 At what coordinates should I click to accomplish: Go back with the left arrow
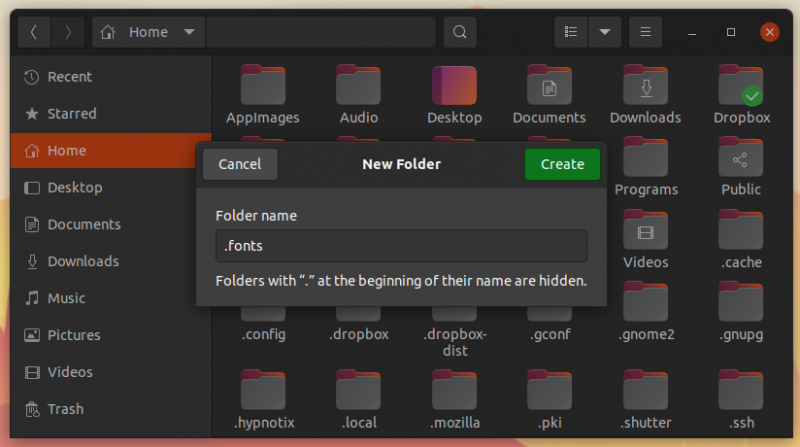tap(34, 32)
